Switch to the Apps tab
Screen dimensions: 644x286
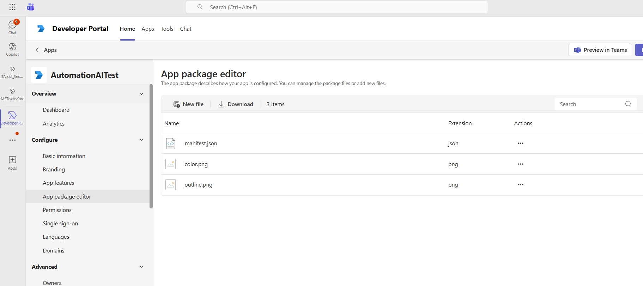[147, 29]
